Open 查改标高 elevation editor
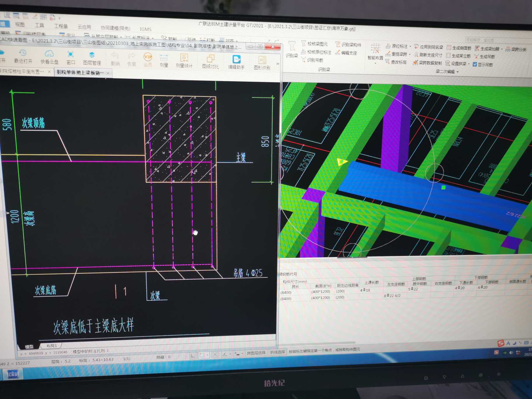This screenshot has height=399, width=532. [396, 62]
